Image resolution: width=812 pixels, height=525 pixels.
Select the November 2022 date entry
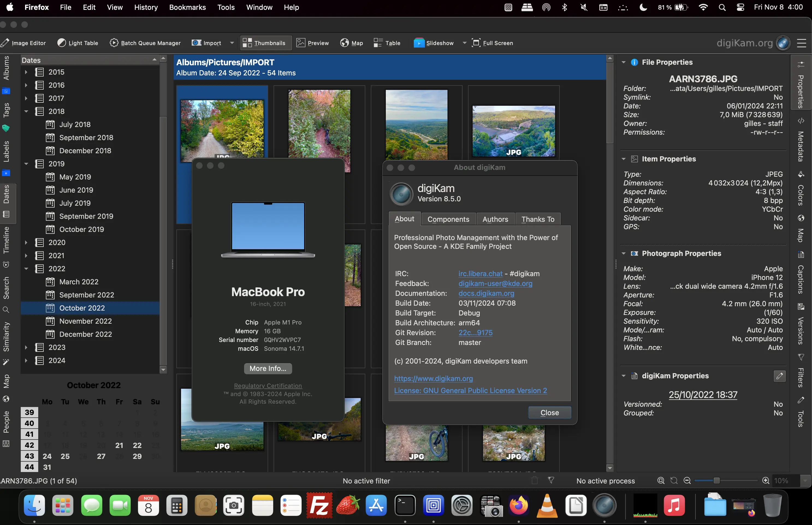(x=85, y=321)
